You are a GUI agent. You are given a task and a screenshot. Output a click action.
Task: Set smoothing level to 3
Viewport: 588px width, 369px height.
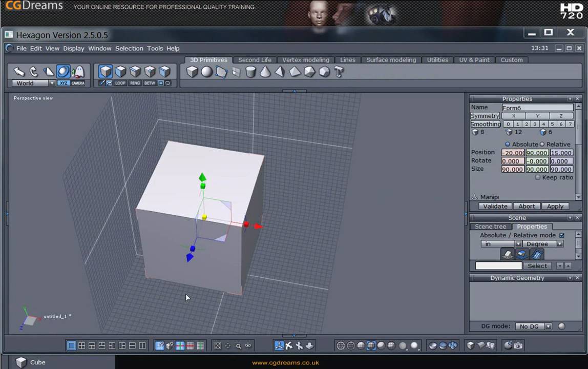click(x=535, y=124)
